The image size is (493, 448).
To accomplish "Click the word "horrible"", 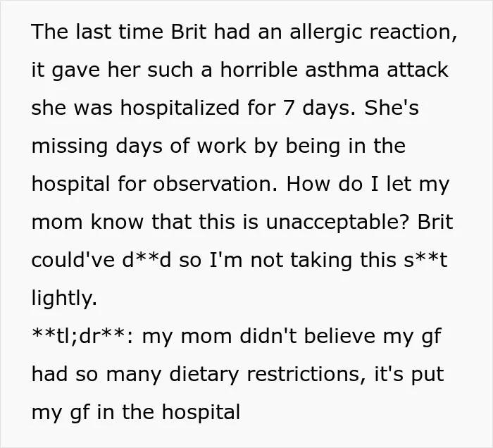I will pyautogui.click(x=258, y=70).
